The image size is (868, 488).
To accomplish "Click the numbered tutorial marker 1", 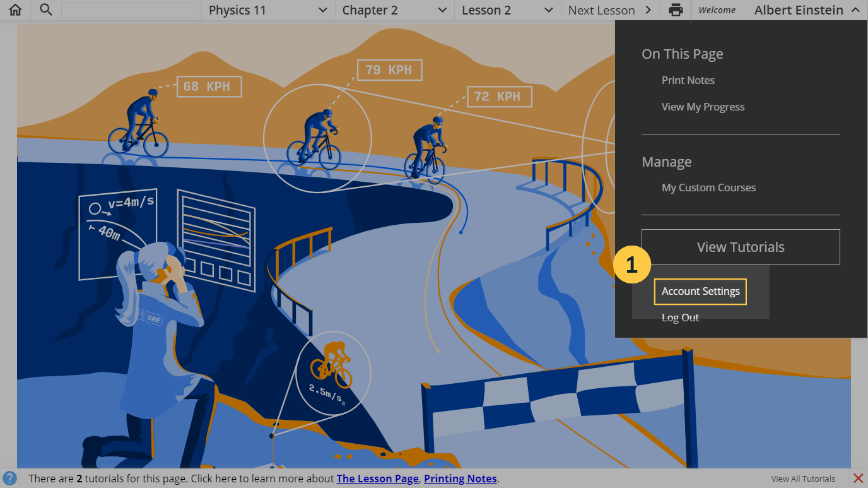I will [631, 265].
